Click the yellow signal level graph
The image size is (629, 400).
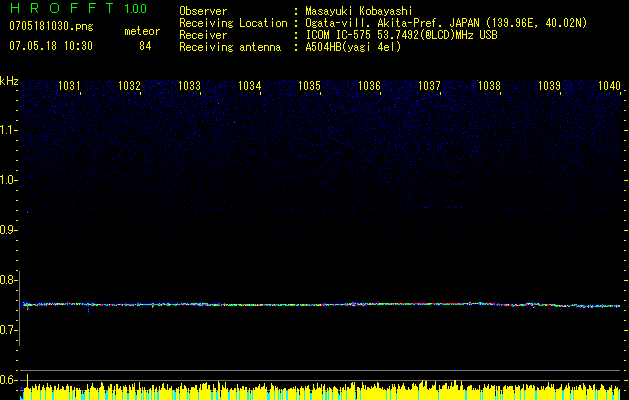pos(320,391)
